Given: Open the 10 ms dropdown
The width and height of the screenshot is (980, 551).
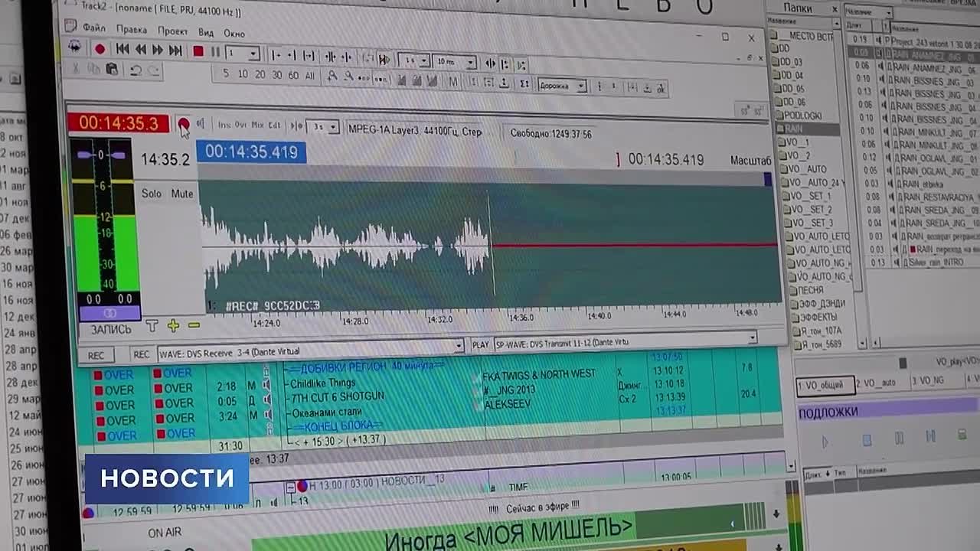Looking at the screenshot, I should click(x=471, y=63).
